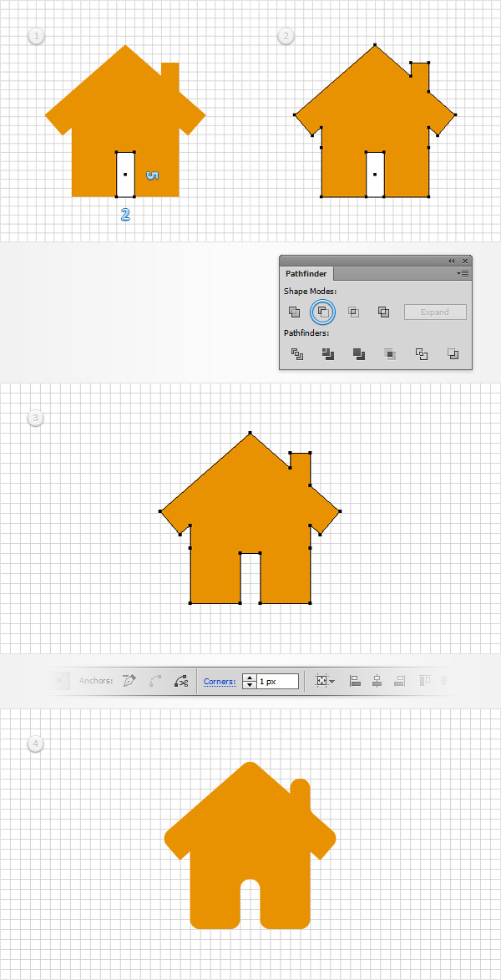The width and height of the screenshot is (501, 980).
Task: Click the Unite shape mode icon
Action: pos(294,312)
